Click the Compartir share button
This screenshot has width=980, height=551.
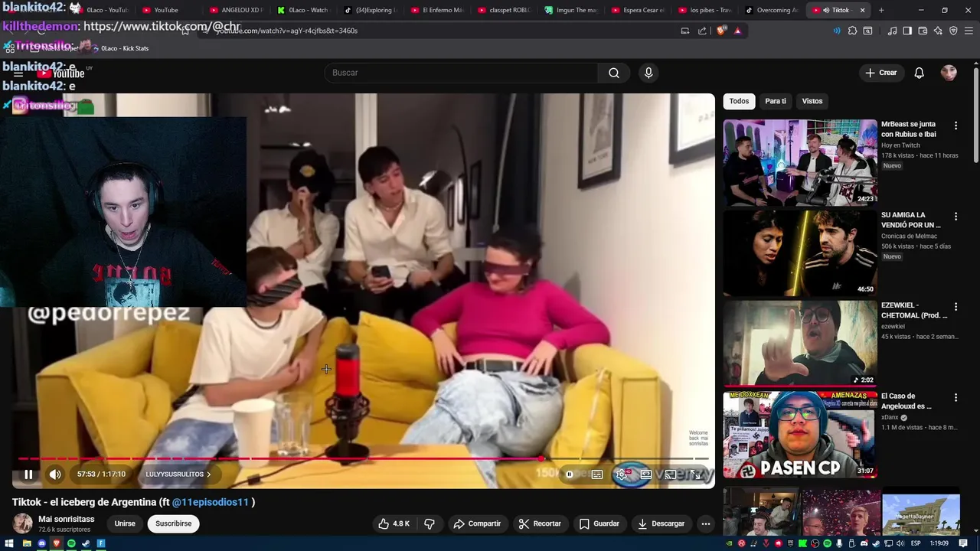tap(477, 523)
